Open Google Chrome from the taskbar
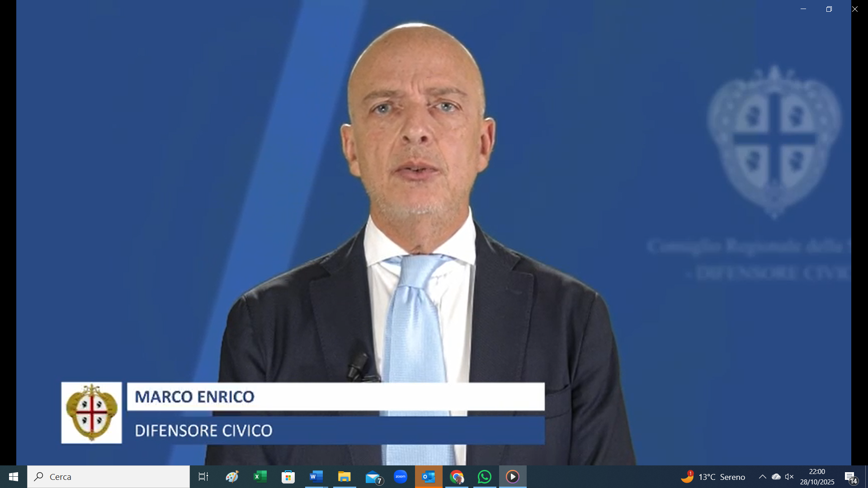868x488 pixels. 457,477
